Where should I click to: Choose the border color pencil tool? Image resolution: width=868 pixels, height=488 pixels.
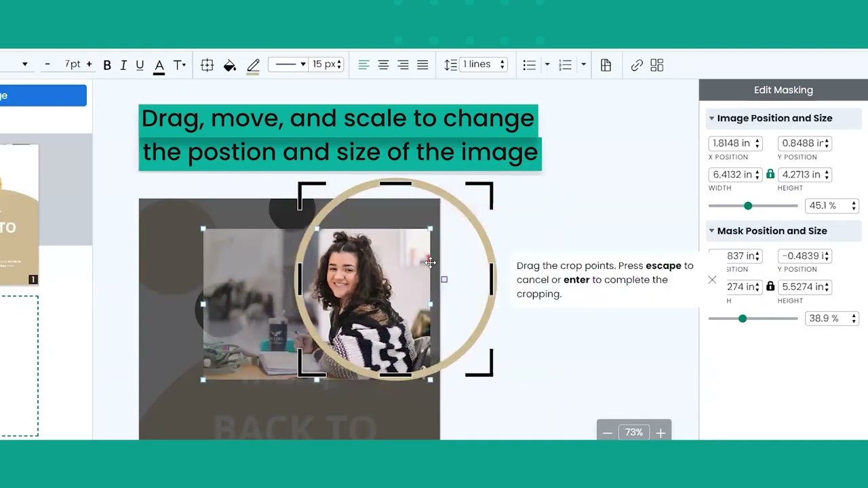click(253, 66)
